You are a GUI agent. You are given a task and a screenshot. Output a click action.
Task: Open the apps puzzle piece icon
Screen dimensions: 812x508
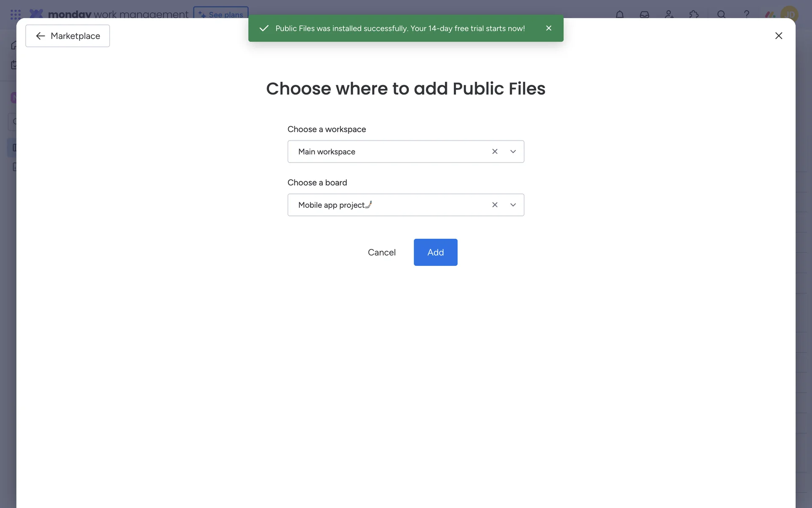(x=694, y=14)
